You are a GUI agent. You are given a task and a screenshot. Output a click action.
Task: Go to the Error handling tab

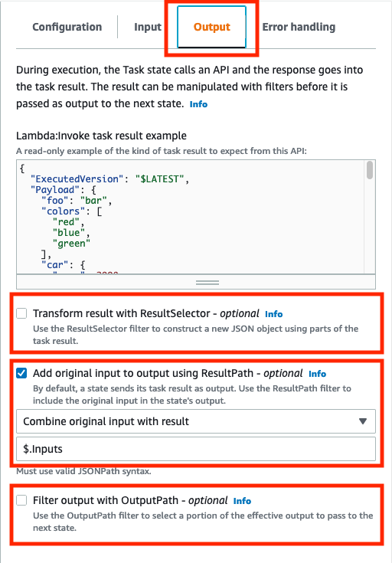299,27
